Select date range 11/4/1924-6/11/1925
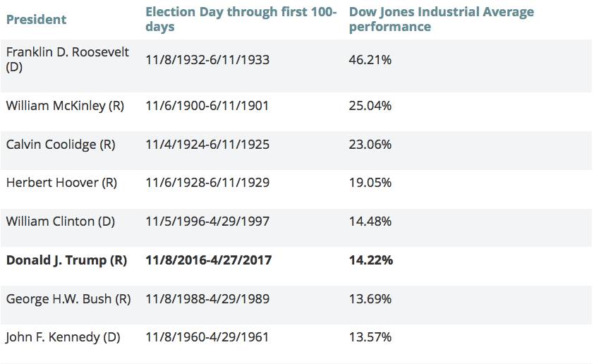Viewport: 594px width, 364px height. 207,145
